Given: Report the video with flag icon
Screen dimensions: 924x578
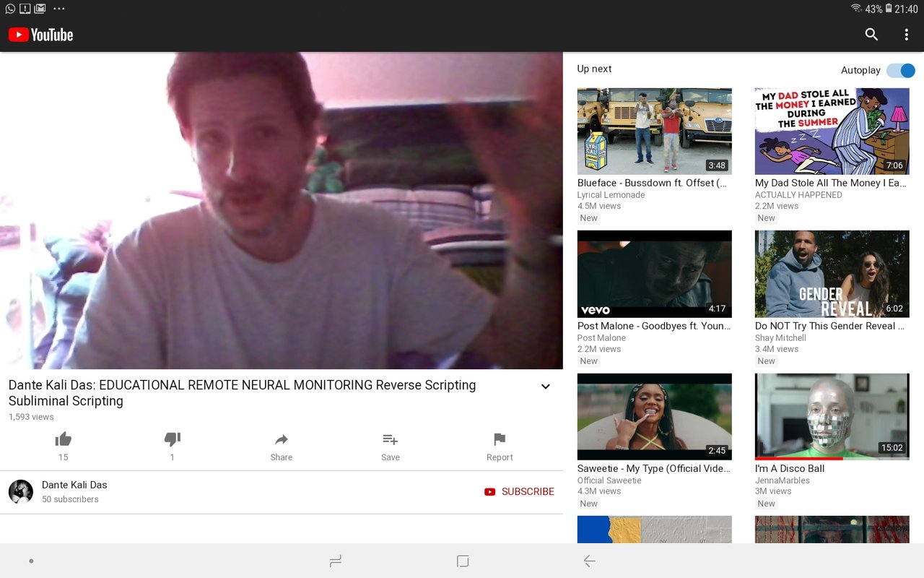Looking at the screenshot, I should click(500, 439).
